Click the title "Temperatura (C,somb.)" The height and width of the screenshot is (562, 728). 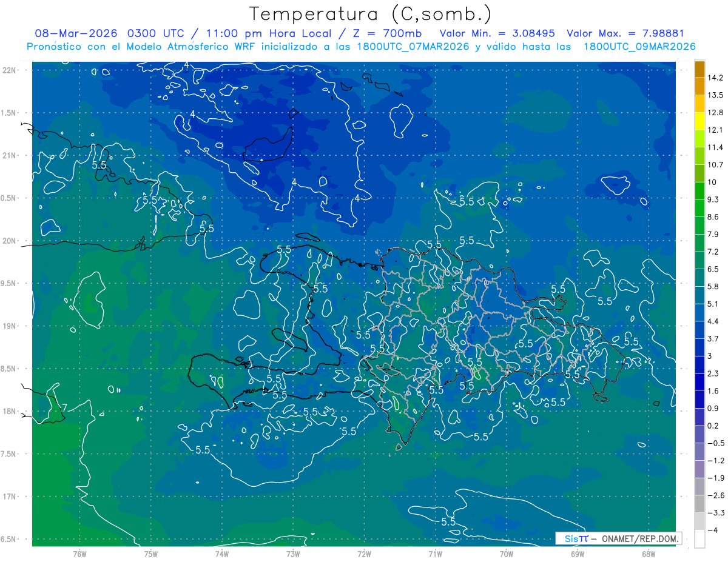click(x=371, y=14)
